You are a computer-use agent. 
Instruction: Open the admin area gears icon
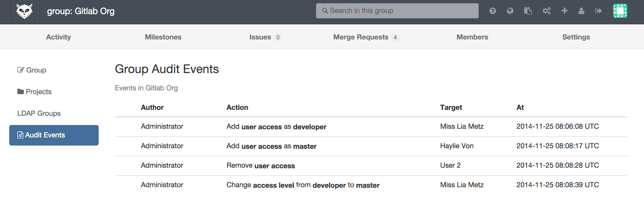pyautogui.click(x=546, y=11)
